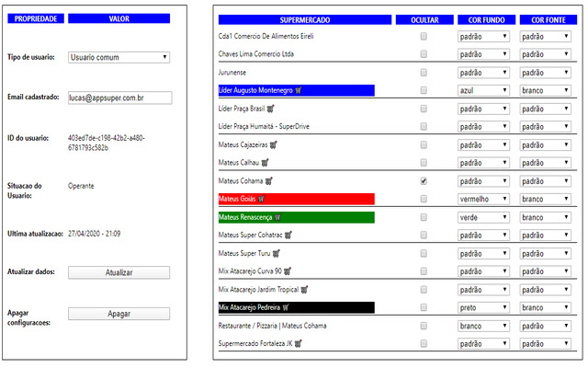This screenshot has width=588, height=368.
Task: Open Cor Fundo dropdown for Jurunense
Action: [x=483, y=73]
